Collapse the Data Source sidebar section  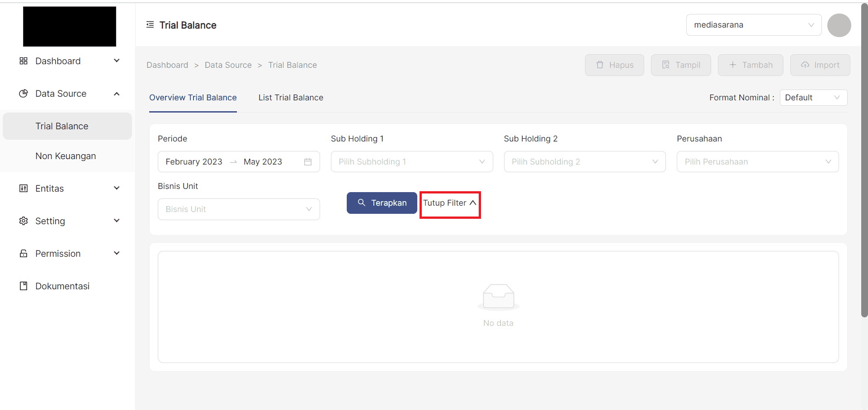117,94
